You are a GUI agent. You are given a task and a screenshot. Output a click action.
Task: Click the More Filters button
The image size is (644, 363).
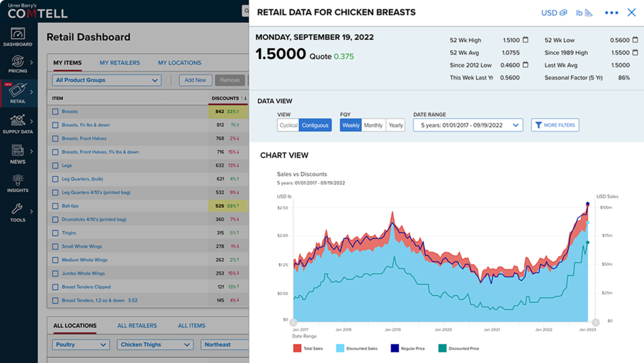click(x=555, y=126)
